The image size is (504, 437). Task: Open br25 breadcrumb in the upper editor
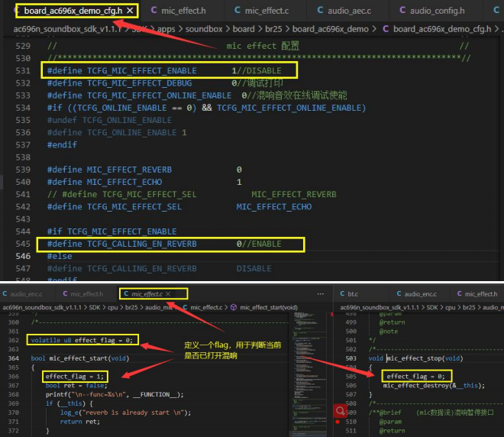point(273,29)
